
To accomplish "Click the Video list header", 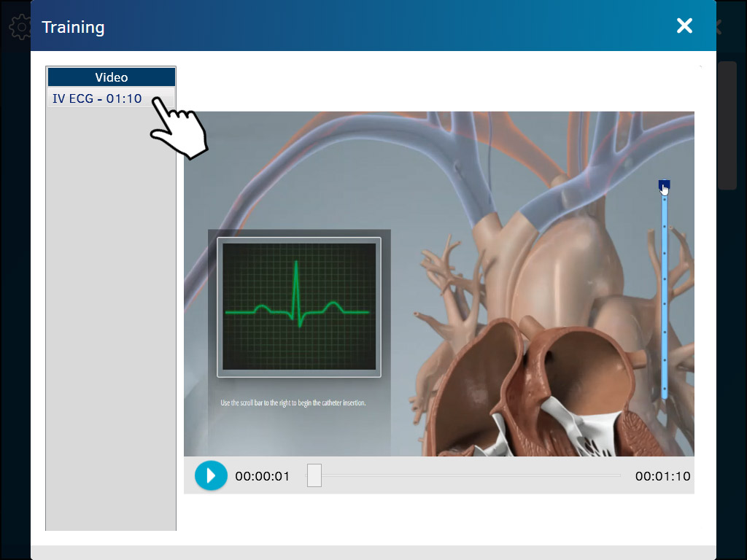I will (x=111, y=77).
